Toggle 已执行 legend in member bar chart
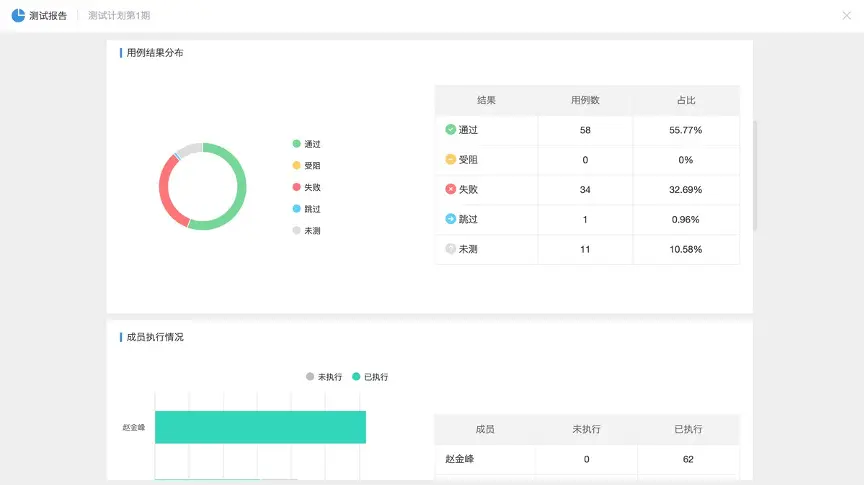Screen dimensions: 864x485 pyautogui.click(x=370, y=377)
